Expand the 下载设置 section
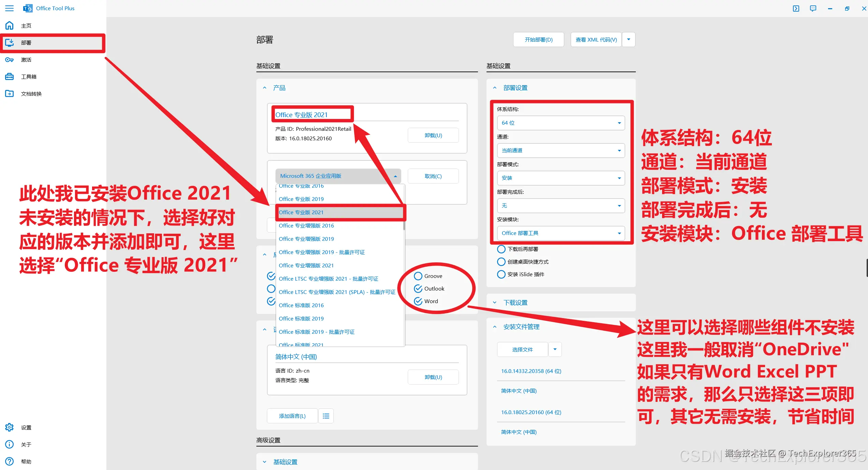 coord(515,302)
